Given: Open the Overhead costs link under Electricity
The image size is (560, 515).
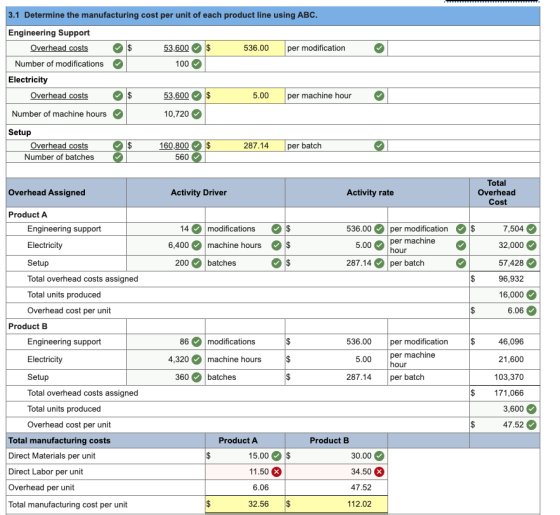Looking at the screenshot, I should coord(59,96).
